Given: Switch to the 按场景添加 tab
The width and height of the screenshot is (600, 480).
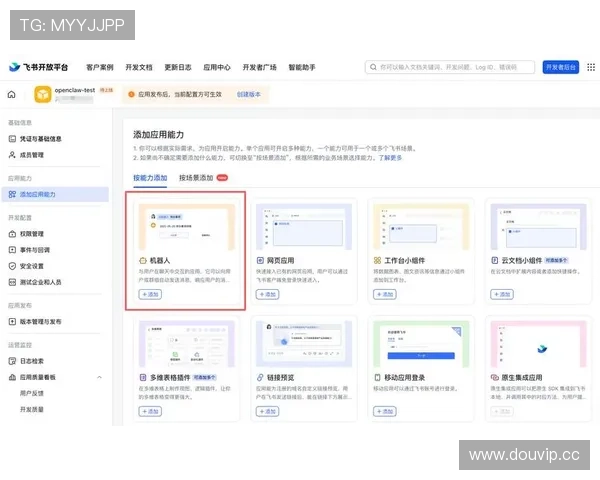Looking at the screenshot, I should click(x=196, y=178).
